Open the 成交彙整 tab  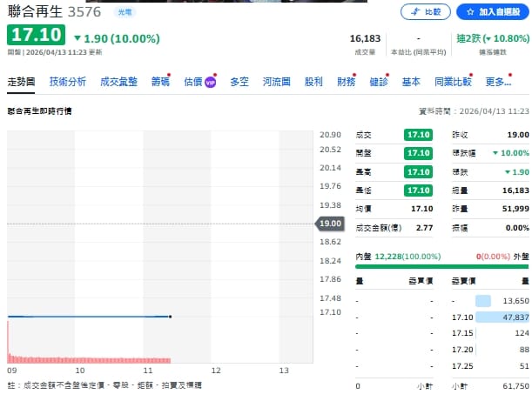click(x=118, y=82)
